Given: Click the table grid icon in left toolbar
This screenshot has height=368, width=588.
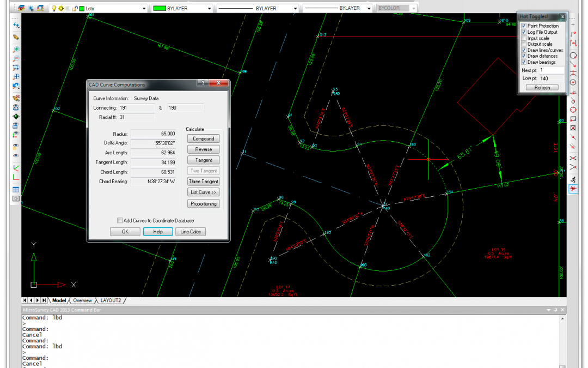Looking at the screenshot, I should point(16,189).
